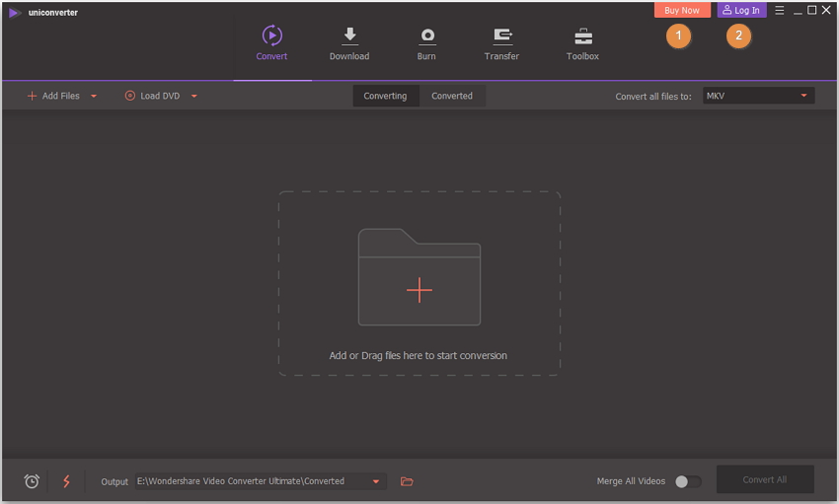839x504 pixels.
Task: Expand the Add Files dropdown arrow
Action: (94, 97)
